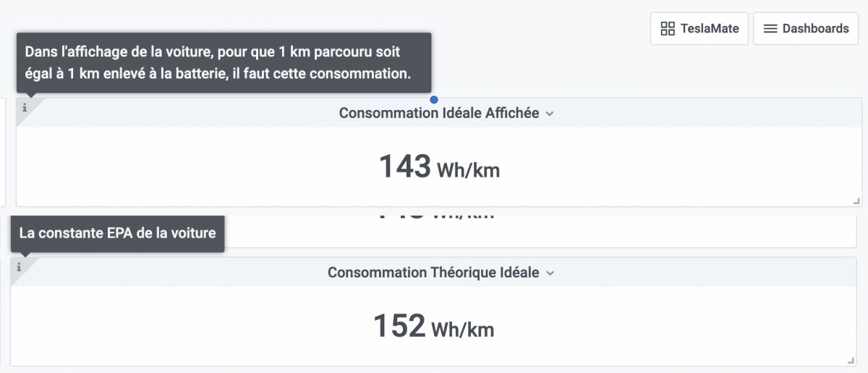Click info icon on Consommation Théorique Idéale panel

point(19,267)
